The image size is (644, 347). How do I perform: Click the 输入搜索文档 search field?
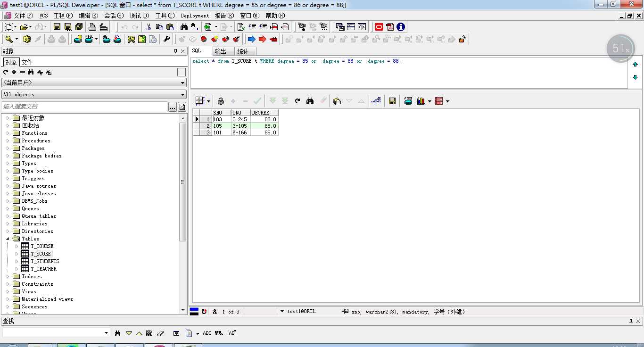[85, 107]
